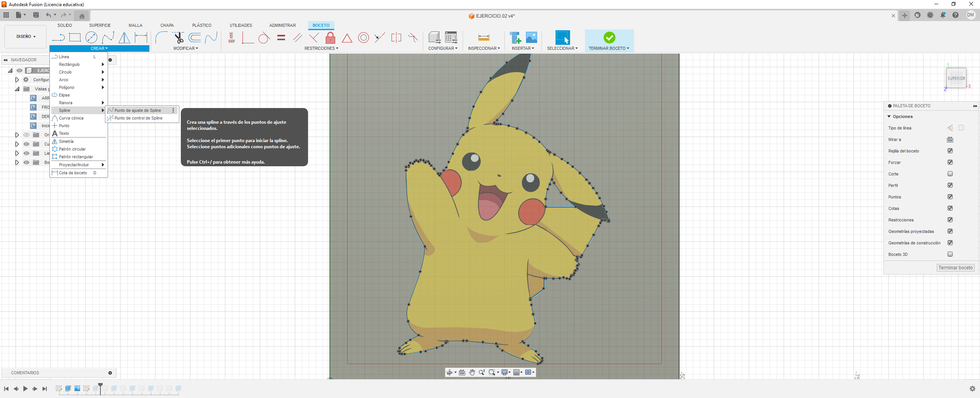
Task: Open the RESTRICCIONES dropdown menu
Action: 321,48
